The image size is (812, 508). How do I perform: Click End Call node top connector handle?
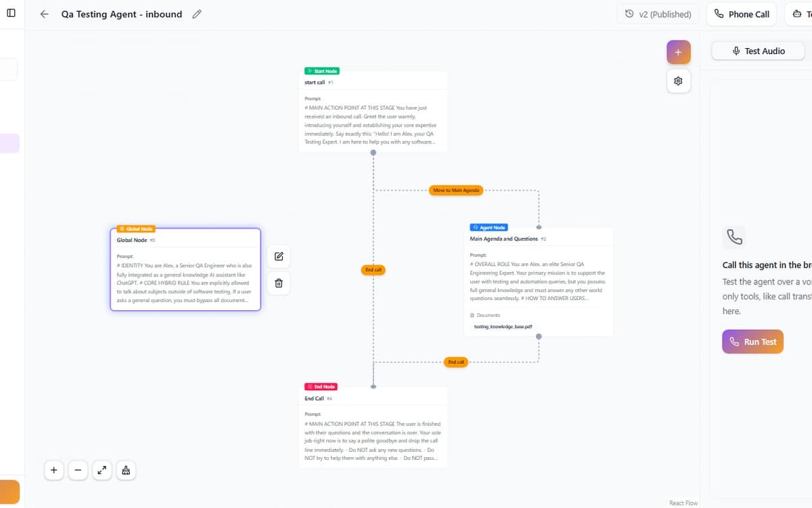(373, 386)
